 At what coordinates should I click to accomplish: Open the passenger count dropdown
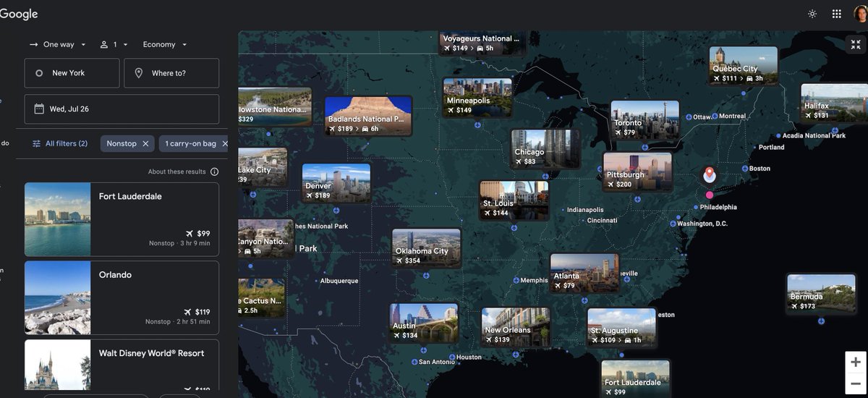pyautogui.click(x=114, y=44)
